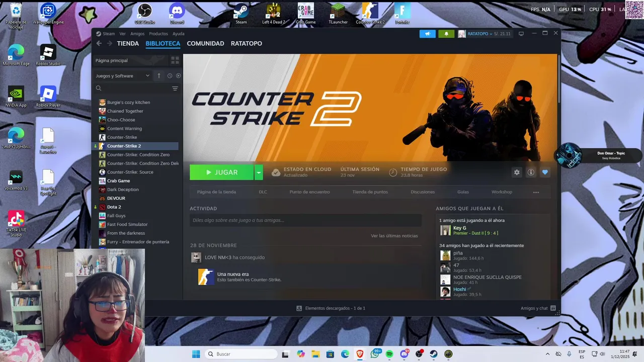The width and height of the screenshot is (644, 362).
Task: Open TikTok LIVE Studio desktop icon
Action: (x=16, y=224)
